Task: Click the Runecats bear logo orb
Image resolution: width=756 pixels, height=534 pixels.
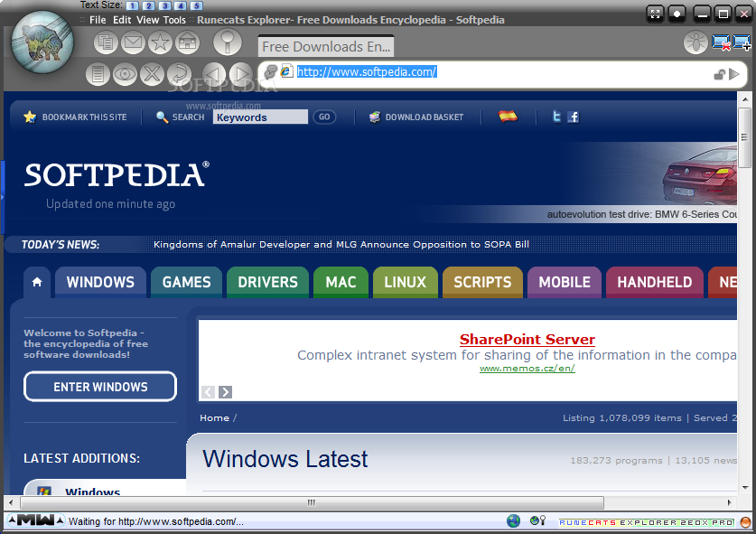Action: [x=42, y=42]
